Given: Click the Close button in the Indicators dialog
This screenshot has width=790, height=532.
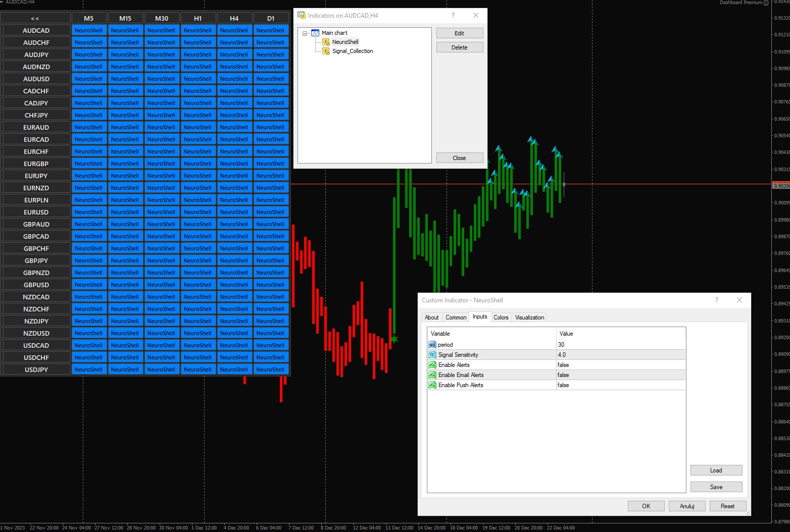Looking at the screenshot, I should tap(460, 158).
